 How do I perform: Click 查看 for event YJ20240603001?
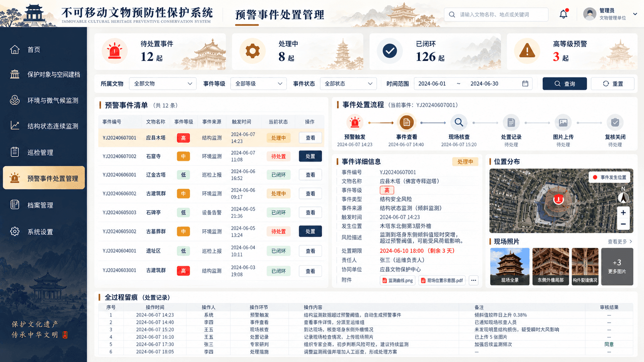coord(310,271)
